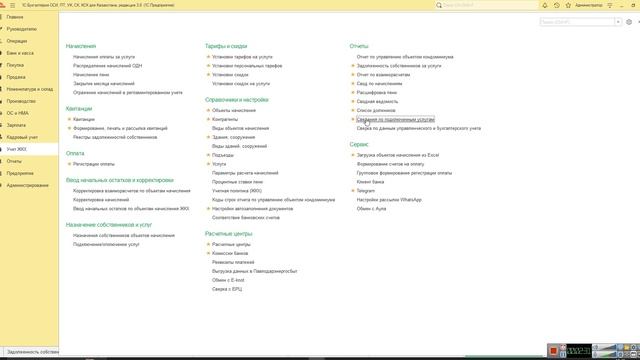Expand the section search field dropdown arrow

pos(618,22)
